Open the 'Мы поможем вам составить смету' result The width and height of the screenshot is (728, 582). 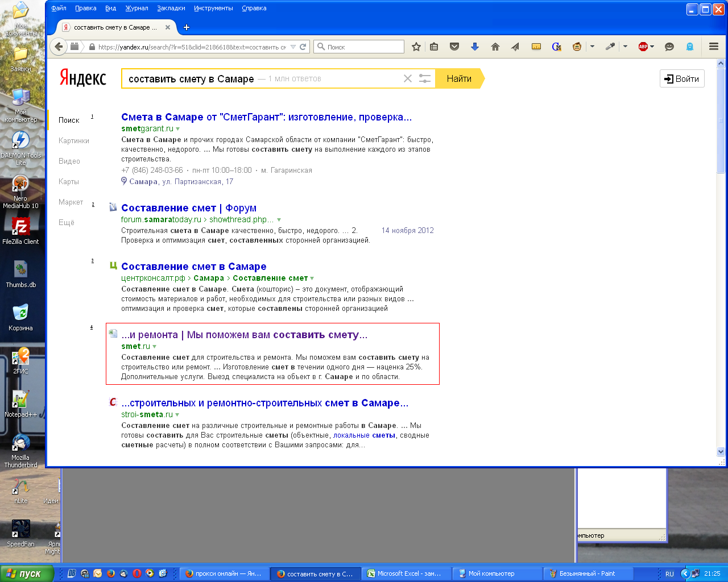click(x=245, y=335)
